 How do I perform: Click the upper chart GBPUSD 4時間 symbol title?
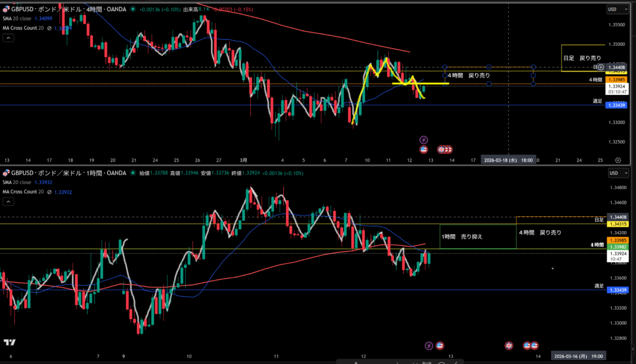pyautogui.click(x=68, y=10)
